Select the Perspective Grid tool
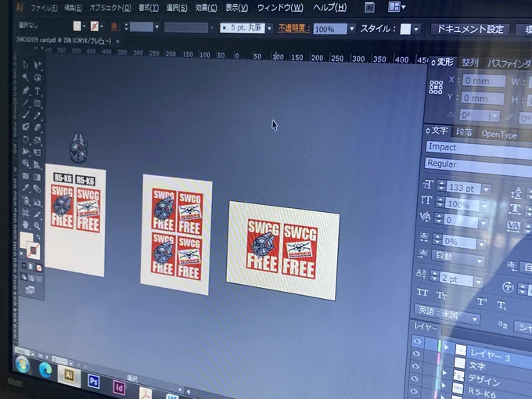532x399 pixels. pyautogui.click(x=38, y=165)
